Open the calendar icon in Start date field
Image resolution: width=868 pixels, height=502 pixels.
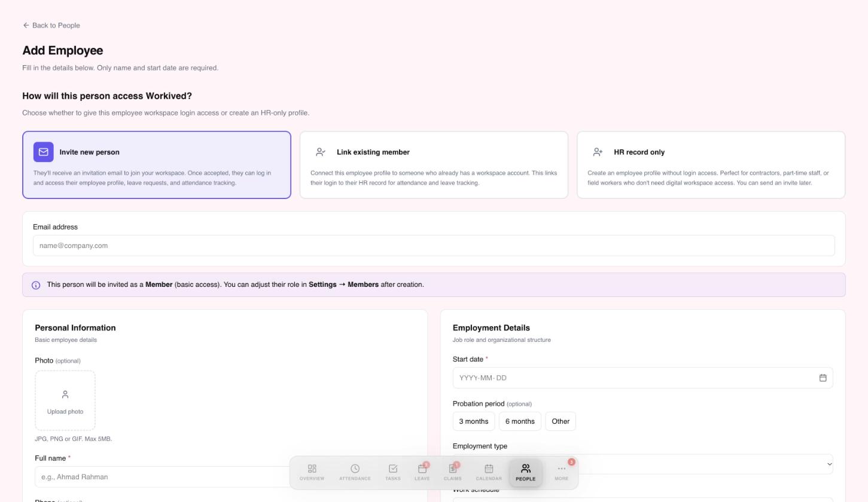coord(823,378)
